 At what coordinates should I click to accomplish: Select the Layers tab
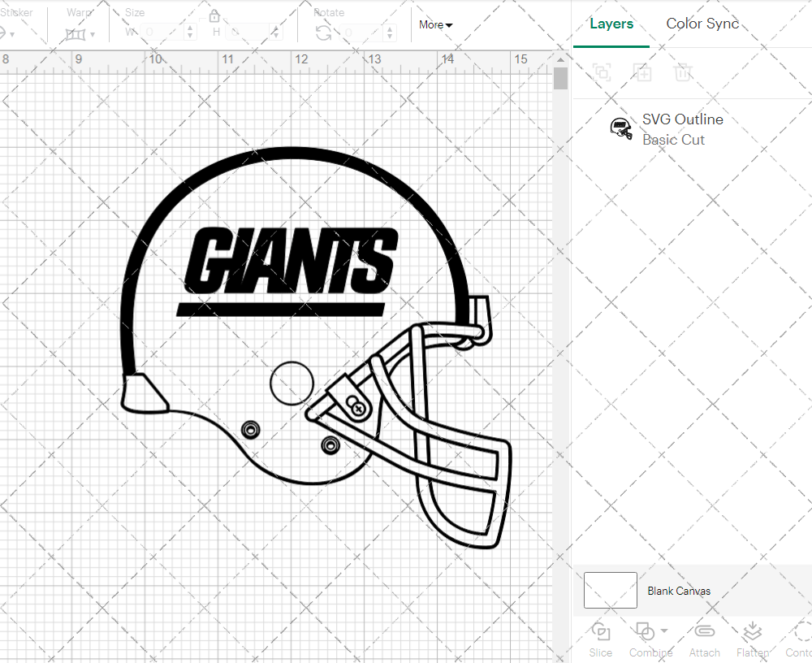pyautogui.click(x=611, y=24)
